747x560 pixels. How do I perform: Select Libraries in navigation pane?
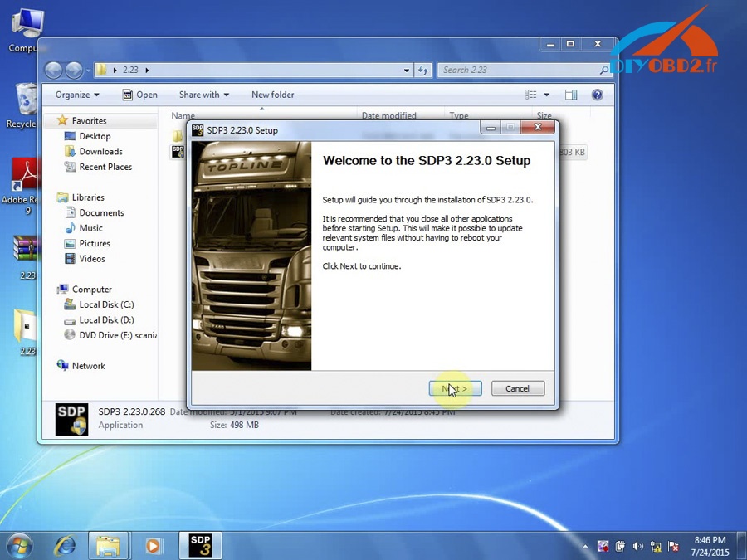pyautogui.click(x=88, y=197)
